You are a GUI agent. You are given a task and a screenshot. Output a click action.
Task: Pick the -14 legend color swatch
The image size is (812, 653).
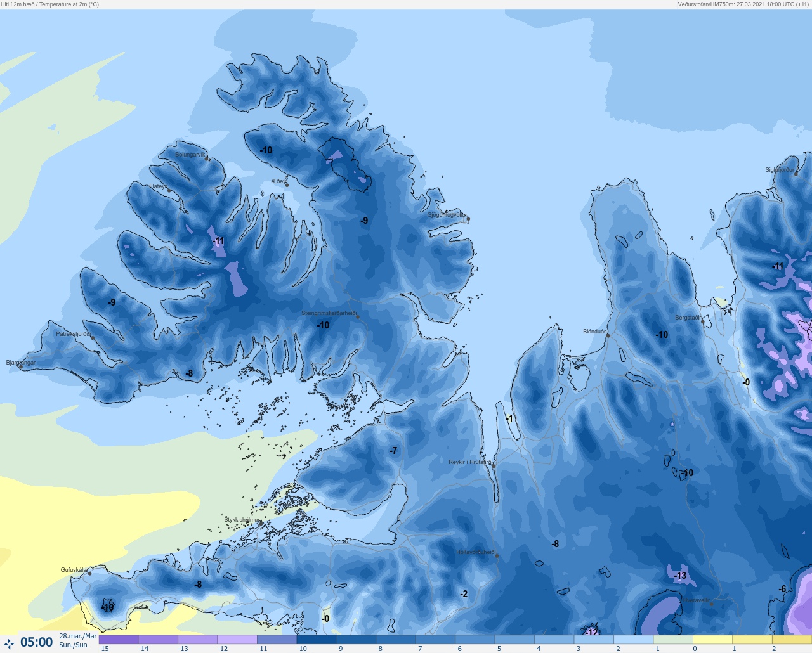(158, 640)
